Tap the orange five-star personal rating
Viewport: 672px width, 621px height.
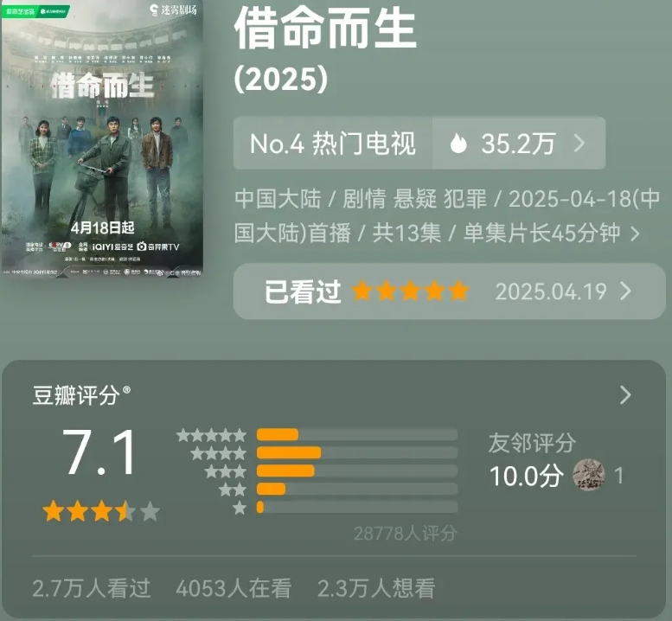[411, 291]
